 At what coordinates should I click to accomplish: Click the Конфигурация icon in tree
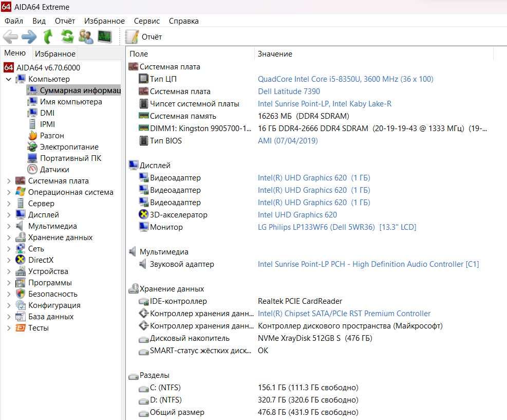[x=21, y=305]
